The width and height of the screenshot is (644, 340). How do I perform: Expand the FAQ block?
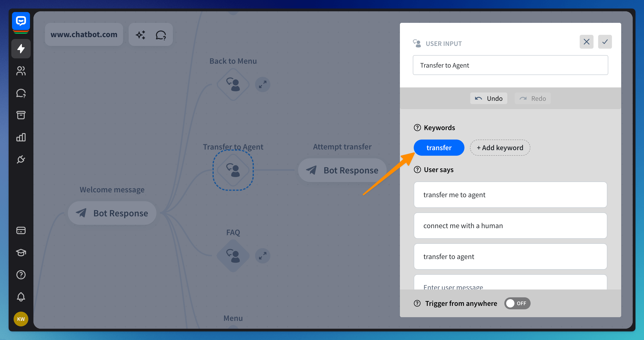click(263, 256)
